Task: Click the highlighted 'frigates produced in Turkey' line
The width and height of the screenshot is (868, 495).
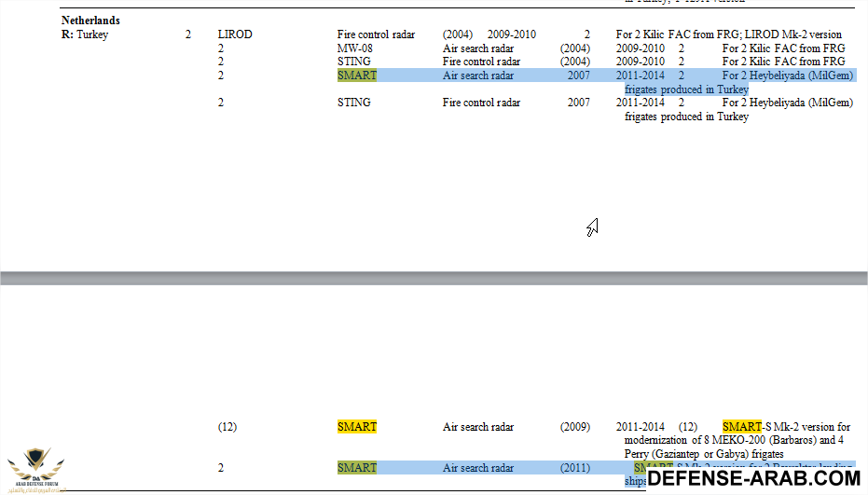Action: 686,89
